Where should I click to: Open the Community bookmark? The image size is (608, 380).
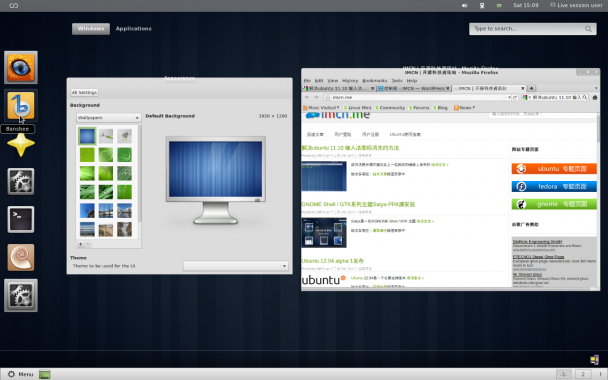click(x=390, y=108)
